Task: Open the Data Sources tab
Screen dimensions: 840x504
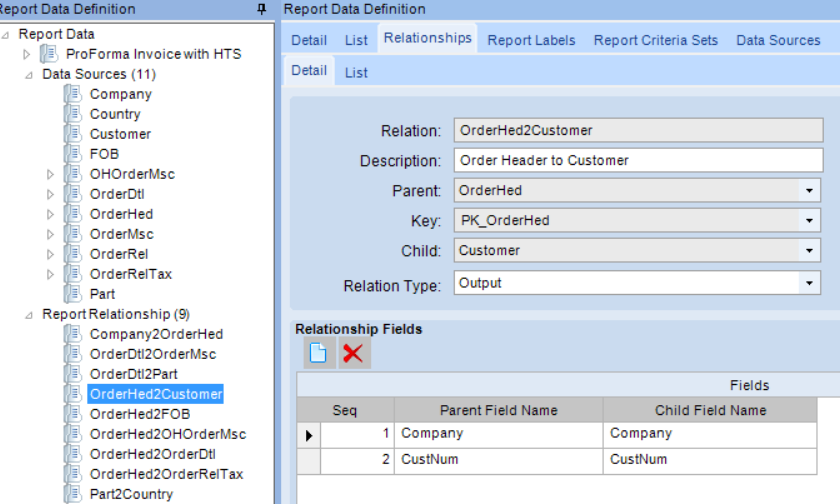Action: (778, 40)
